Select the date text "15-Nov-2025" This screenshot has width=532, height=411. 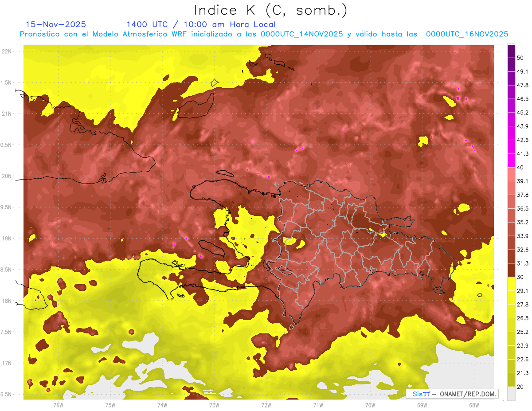tap(56, 24)
